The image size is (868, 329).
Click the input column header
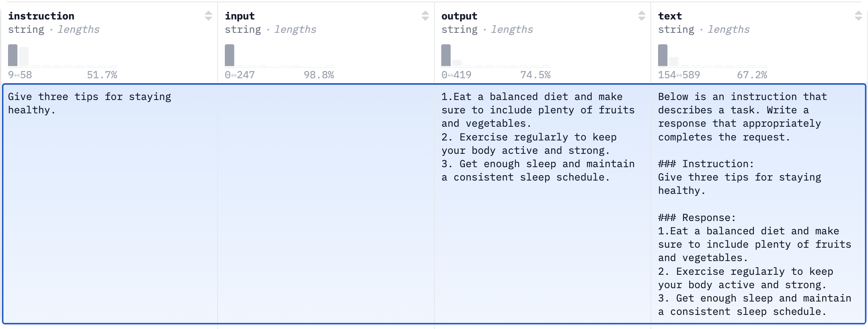(240, 16)
